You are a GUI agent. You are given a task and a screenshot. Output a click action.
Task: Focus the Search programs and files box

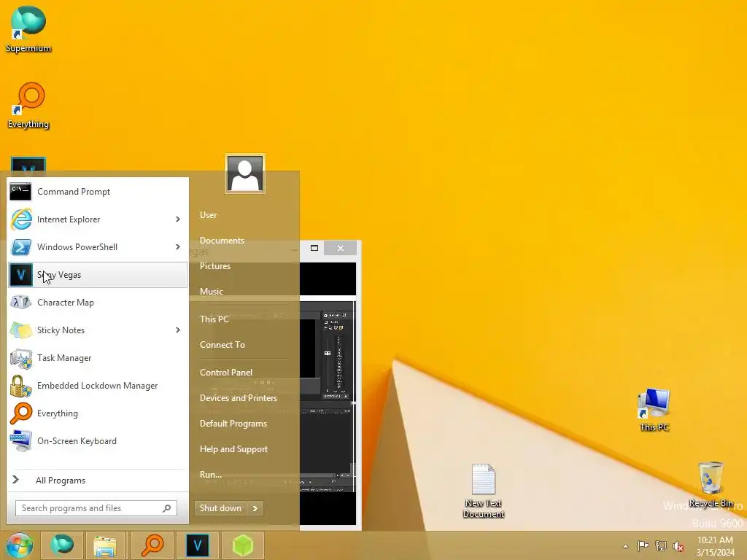(96, 508)
